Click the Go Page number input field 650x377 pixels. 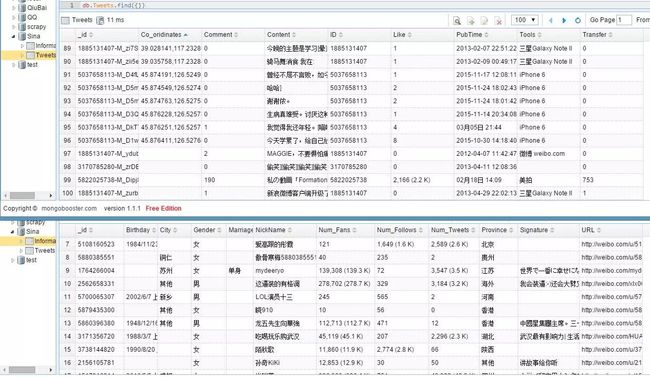point(624,20)
